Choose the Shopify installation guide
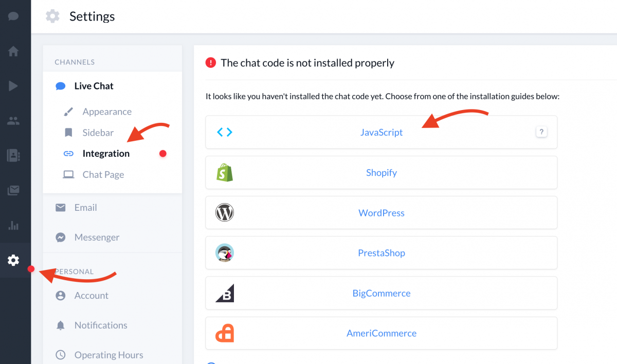 (x=381, y=172)
